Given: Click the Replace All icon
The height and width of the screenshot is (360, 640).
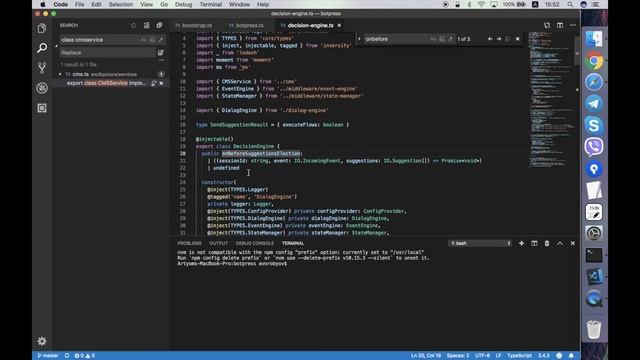Looking at the screenshot, I should coord(160,53).
